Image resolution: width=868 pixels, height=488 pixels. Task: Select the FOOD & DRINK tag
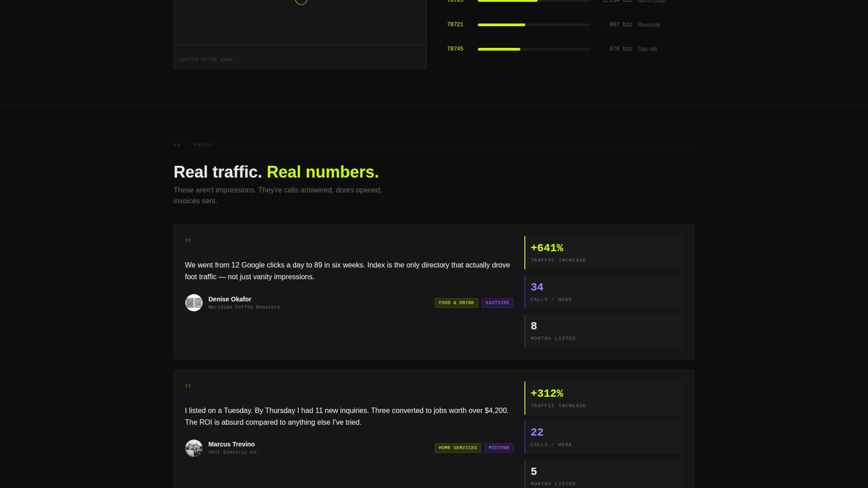click(x=456, y=303)
